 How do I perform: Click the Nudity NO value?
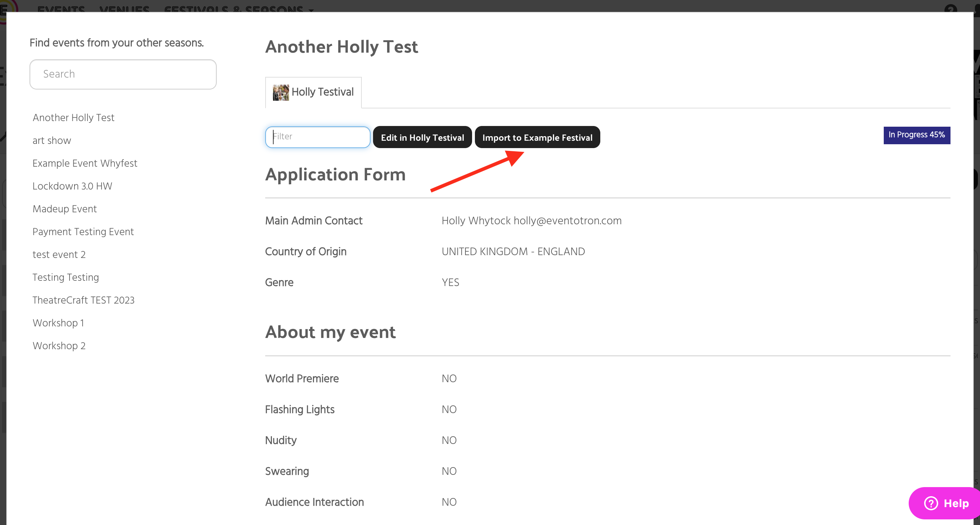tap(449, 440)
